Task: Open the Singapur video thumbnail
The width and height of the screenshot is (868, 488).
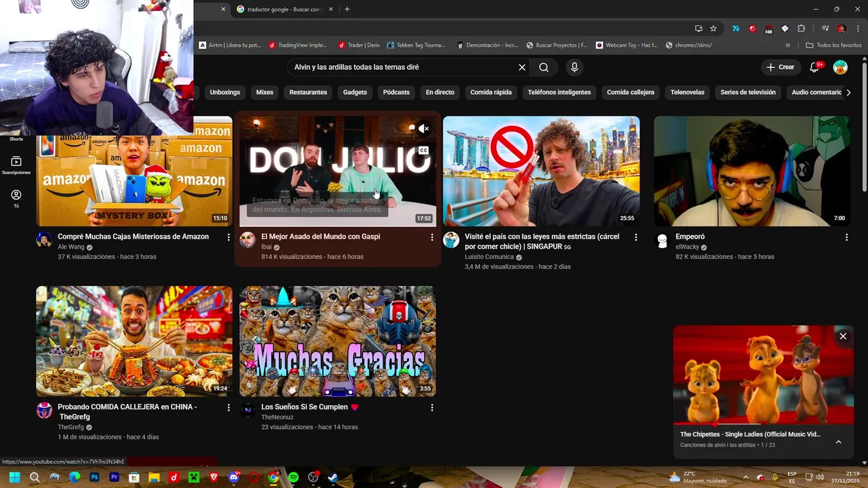Action: tap(541, 171)
